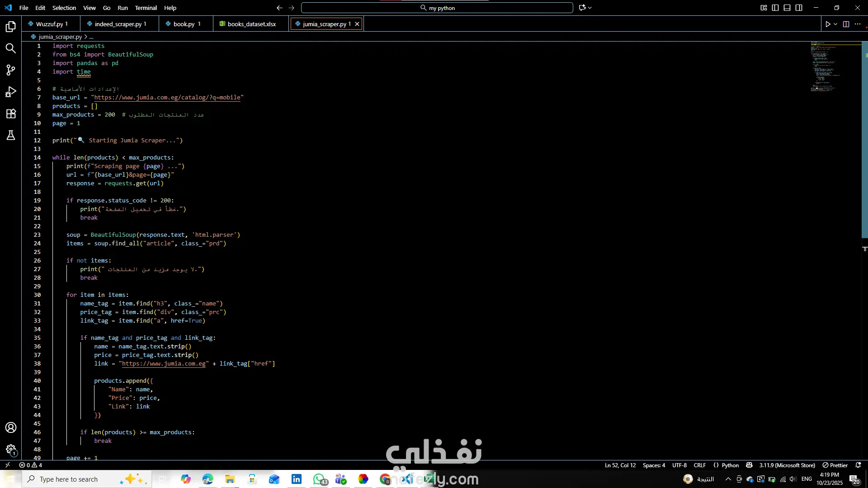The height and width of the screenshot is (488, 868).
Task: Open the Extensions view
Action: pos(11,113)
